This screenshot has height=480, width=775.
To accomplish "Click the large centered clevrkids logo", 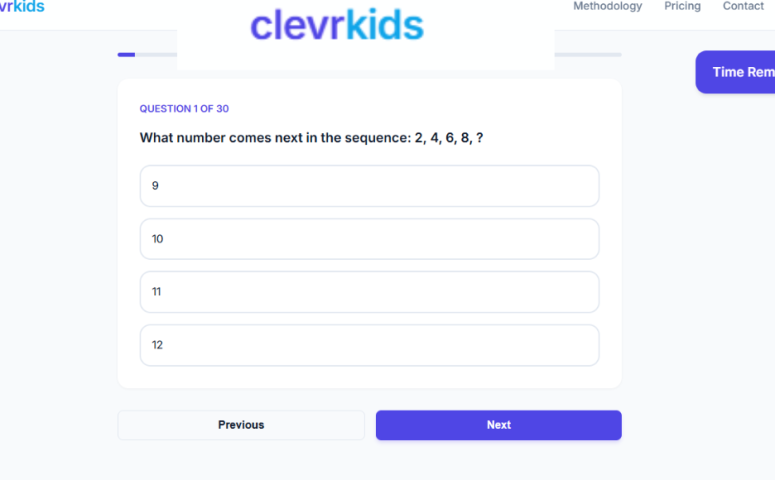I will (336, 25).
